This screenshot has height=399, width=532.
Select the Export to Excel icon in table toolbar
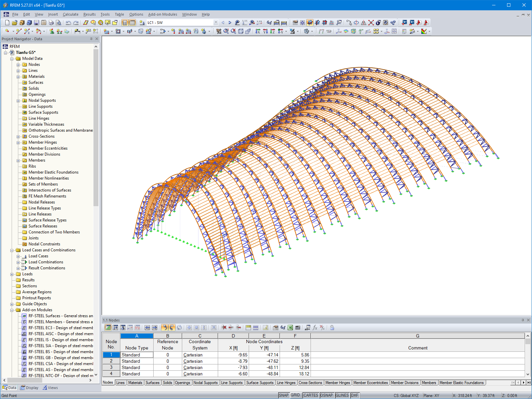[x=290, y=328]
